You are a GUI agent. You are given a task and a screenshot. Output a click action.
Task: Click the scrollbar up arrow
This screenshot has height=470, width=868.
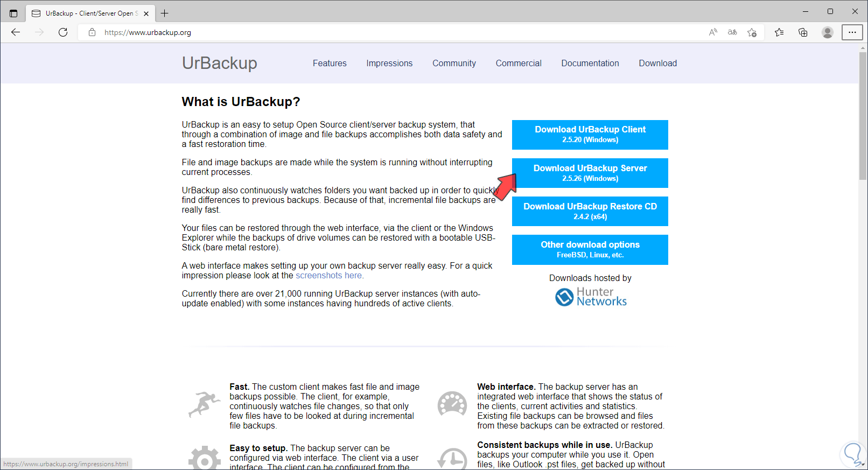tap(863, 47)
